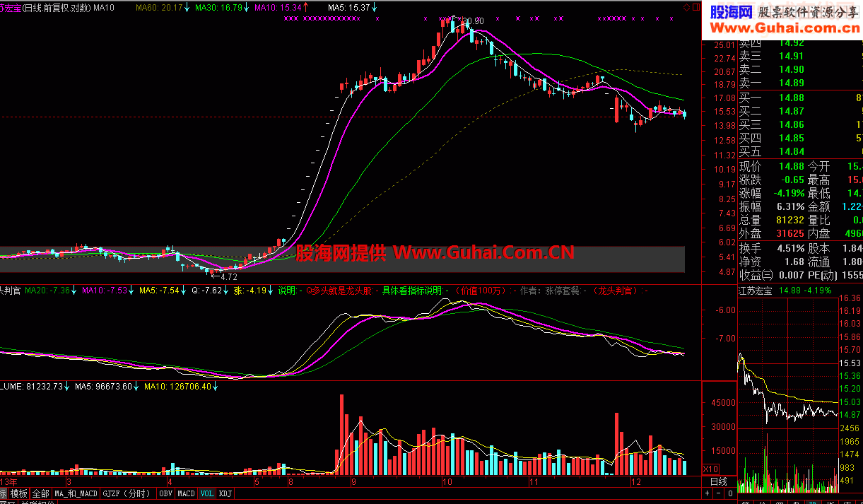863x504 pixels.
Task: Click the MA10: 15.34 label in main chart
Action: coord(282,7)
